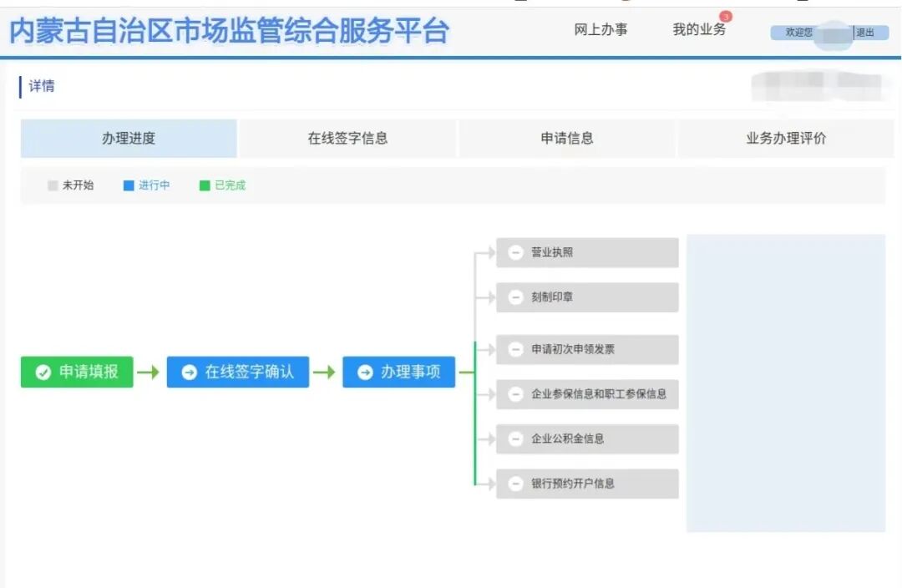Click the arrow icon inside 办理事项 step
The height and width of the screenshot is (588, 902).
click(x=365, y=373)
